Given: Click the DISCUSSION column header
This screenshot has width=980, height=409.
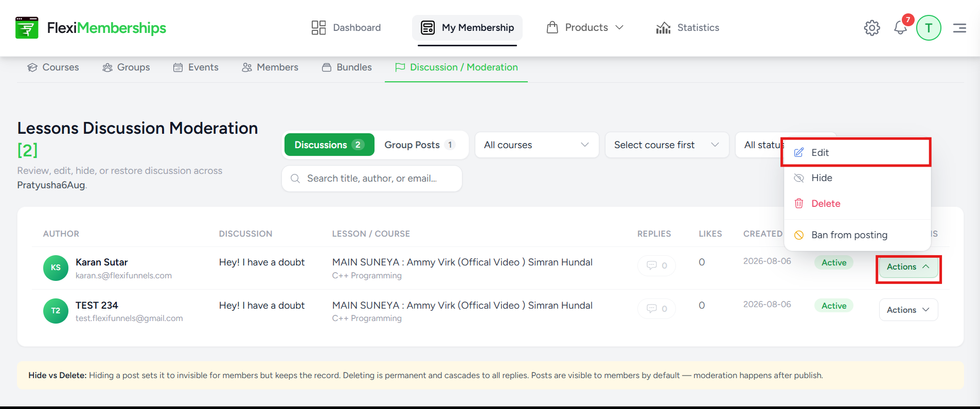Looking at the screenshot, I should pos(245,234).
